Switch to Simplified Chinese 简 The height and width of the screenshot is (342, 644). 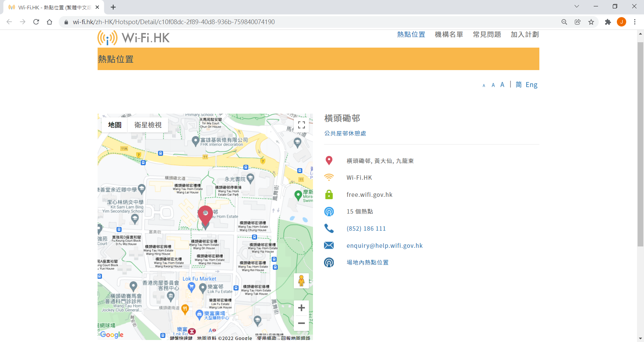[519, 84]
